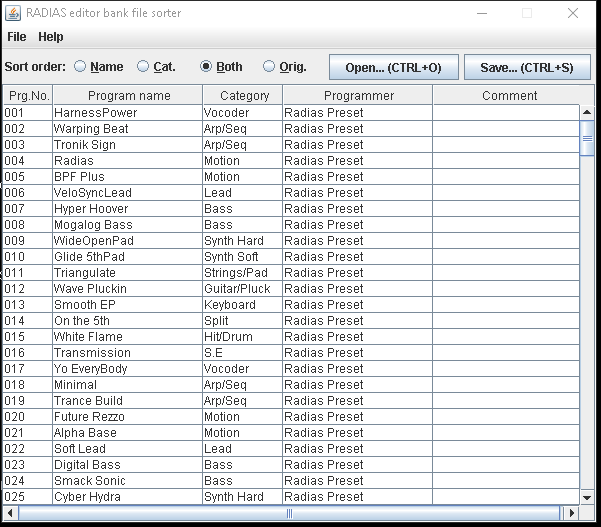Click the Trance Build program name
Viewport: 601px width, 527px height.
point(127,401)
